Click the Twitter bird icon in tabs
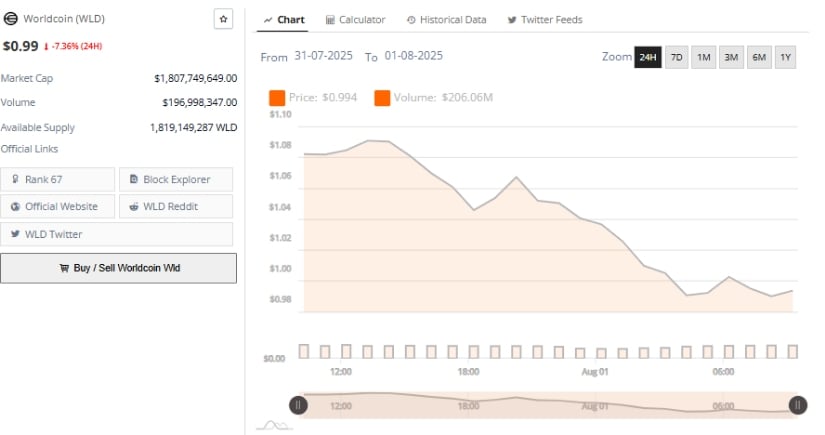 pos(512,20)
